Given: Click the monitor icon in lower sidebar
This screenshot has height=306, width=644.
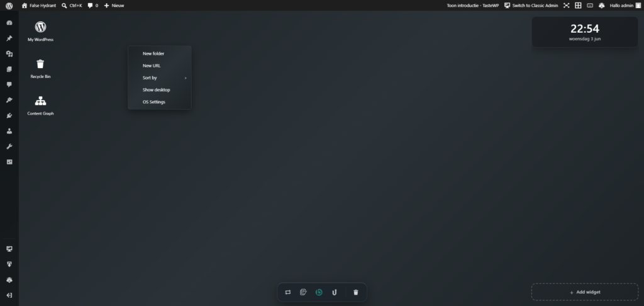Looking at the screenshot, I should pyautogui.click(x=9, y=249).
